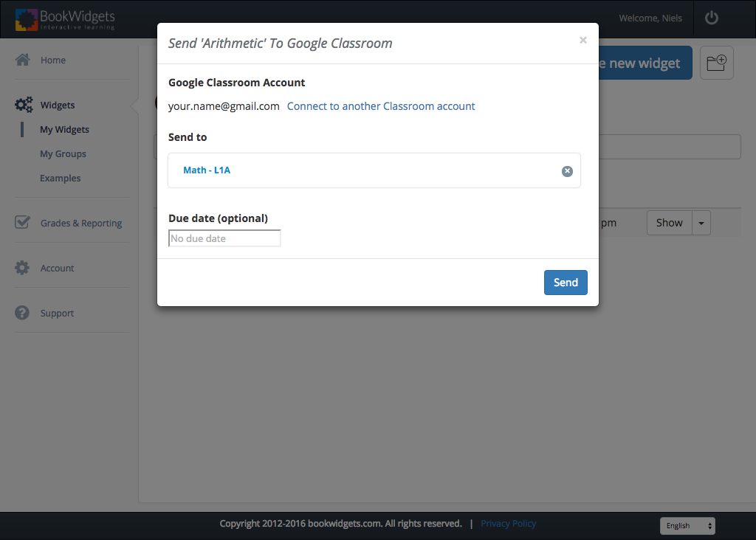The image size is (756, 540).
Task: Click the No due date input field
Action: click(x=224, y=238)
